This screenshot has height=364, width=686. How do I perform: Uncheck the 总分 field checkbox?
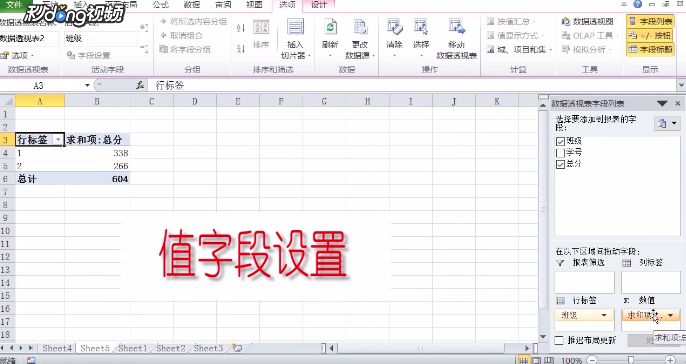tap(560, 164)
